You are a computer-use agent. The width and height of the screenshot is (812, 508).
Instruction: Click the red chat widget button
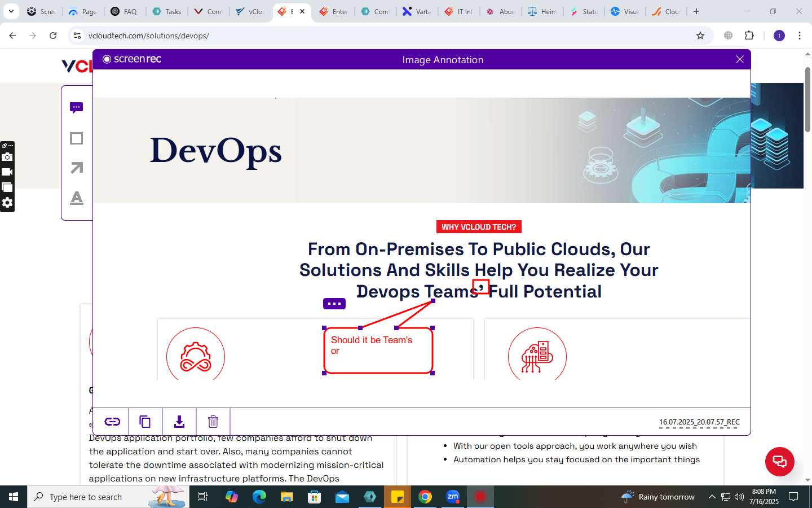pos(780,461)
